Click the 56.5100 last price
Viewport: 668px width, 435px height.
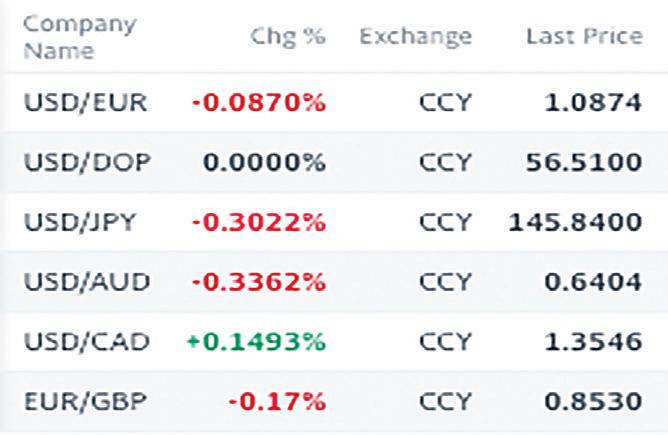[x=584, y=162]
